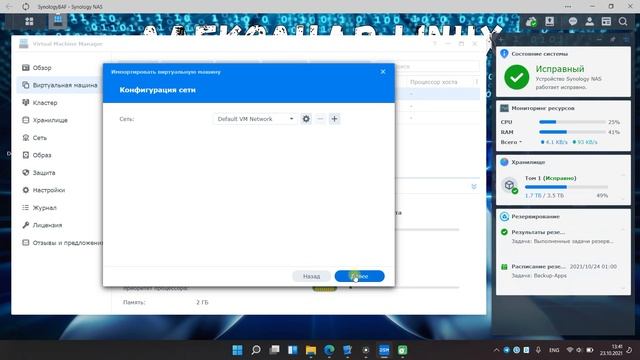Open Отзывы и предложения in sidebar

[62, 243]
